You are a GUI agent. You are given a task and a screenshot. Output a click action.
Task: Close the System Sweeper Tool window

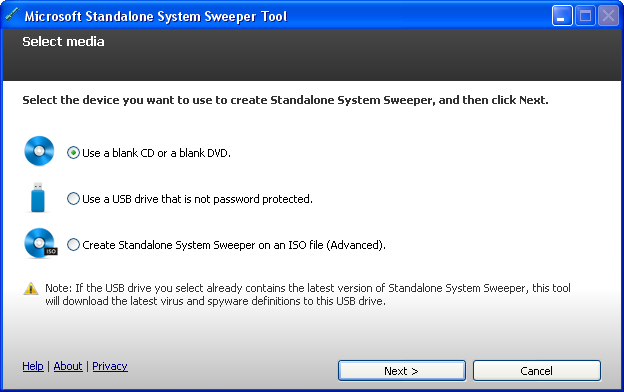point(608,16)
